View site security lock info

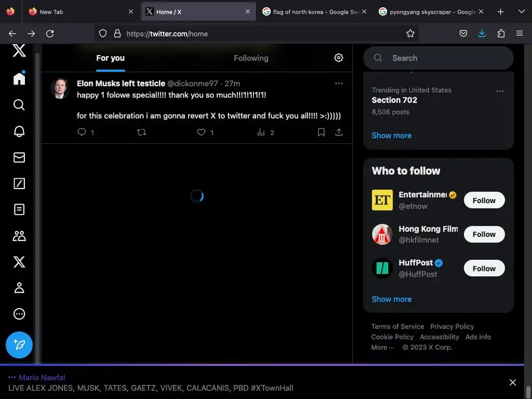tap(117, 33)
